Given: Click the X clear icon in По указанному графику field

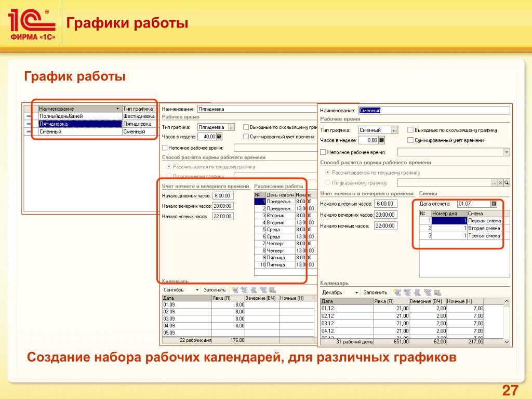Looking at the screenshot, I should pos(500,183).
